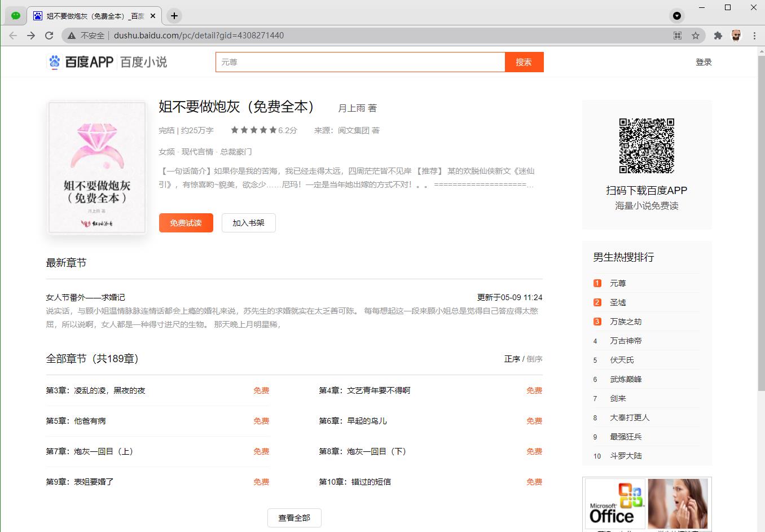Focus the search box containing 元尊
Screen dimensions: 765x532
360,62
